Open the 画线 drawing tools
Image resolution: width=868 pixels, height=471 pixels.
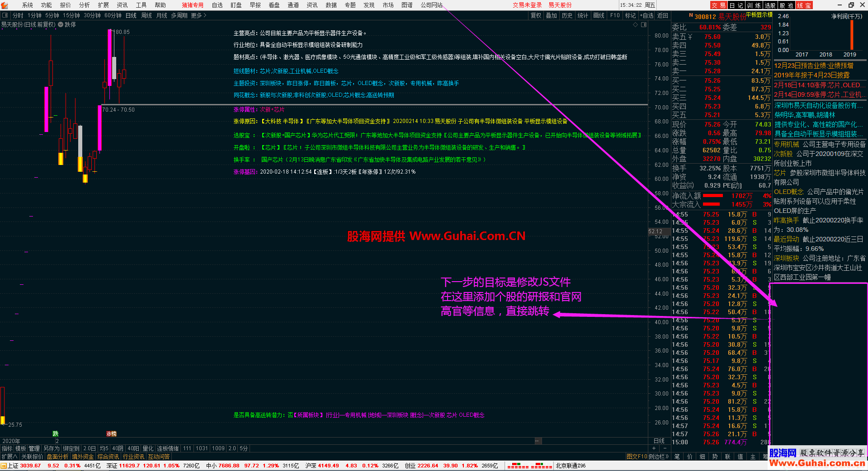599,15
